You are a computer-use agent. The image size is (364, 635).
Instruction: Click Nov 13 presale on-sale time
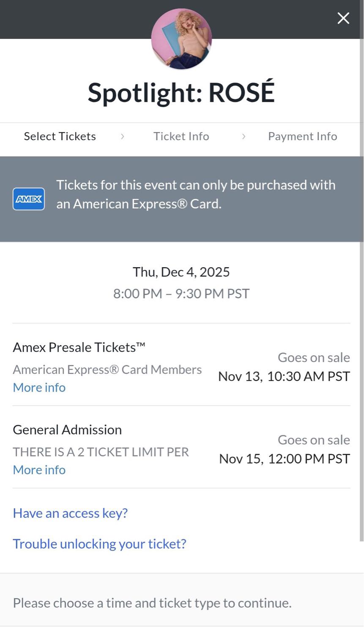click(x=284, y=376)
